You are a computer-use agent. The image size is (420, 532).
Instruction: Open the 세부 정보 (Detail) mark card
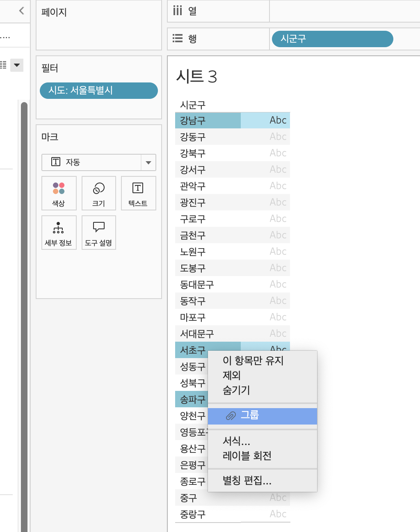click(x=59, y=233)
